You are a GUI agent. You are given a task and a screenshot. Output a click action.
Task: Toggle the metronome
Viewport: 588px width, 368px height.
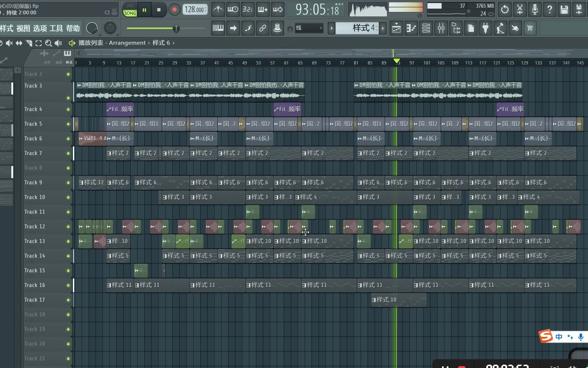(x=218, y=10)
